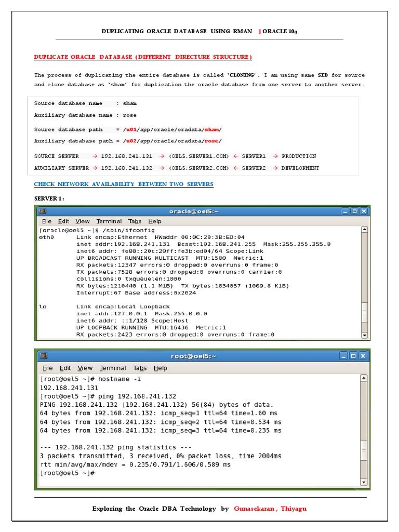Image resolution: width=399 pixels, height=532 pixels.
Task: Click oracle@oel5:~ window title text
Action: click(x=194, y=211)
